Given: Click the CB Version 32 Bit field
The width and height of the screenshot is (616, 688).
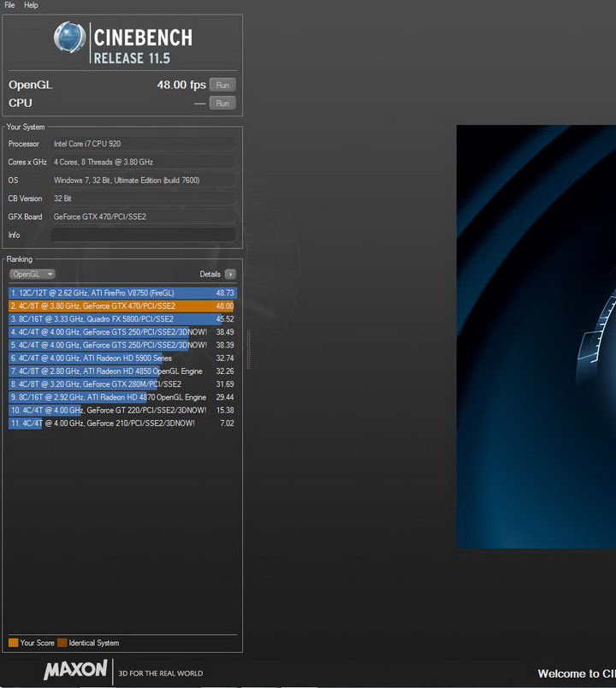Looking at the screenshot, I should [x=143, y=199].
